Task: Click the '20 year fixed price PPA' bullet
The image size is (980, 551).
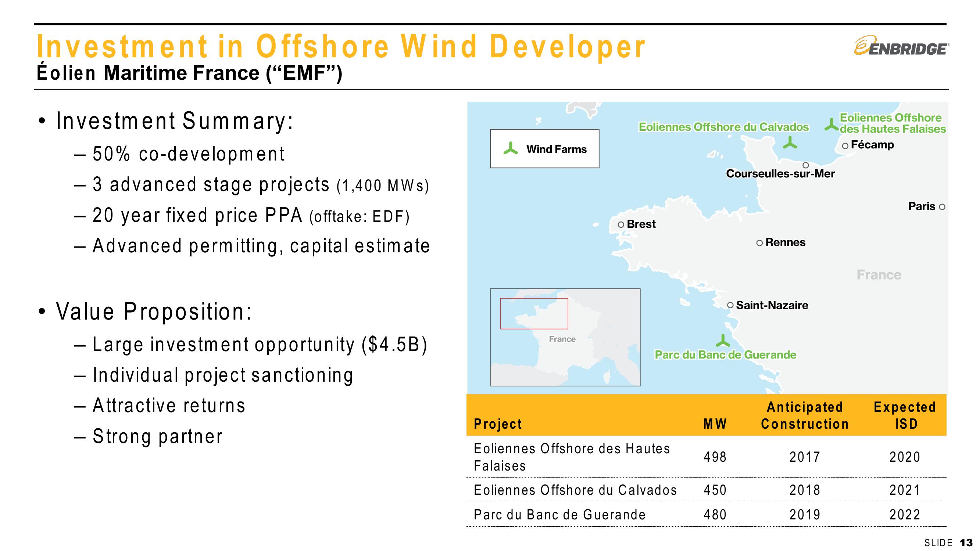Action: pyautogui.click(x=251, y=215)
